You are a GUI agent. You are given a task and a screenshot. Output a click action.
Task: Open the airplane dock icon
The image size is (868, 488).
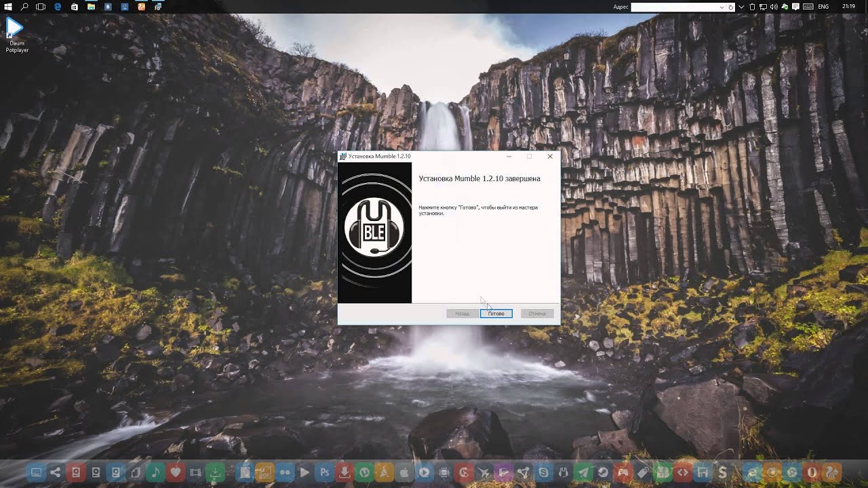[484, 472]
